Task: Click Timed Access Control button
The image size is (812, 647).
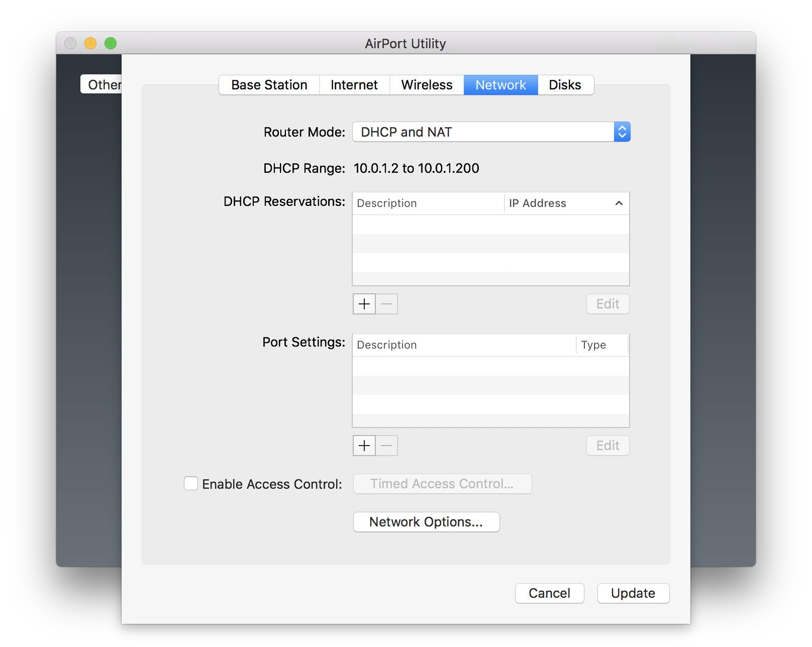Action: point(443,484)
